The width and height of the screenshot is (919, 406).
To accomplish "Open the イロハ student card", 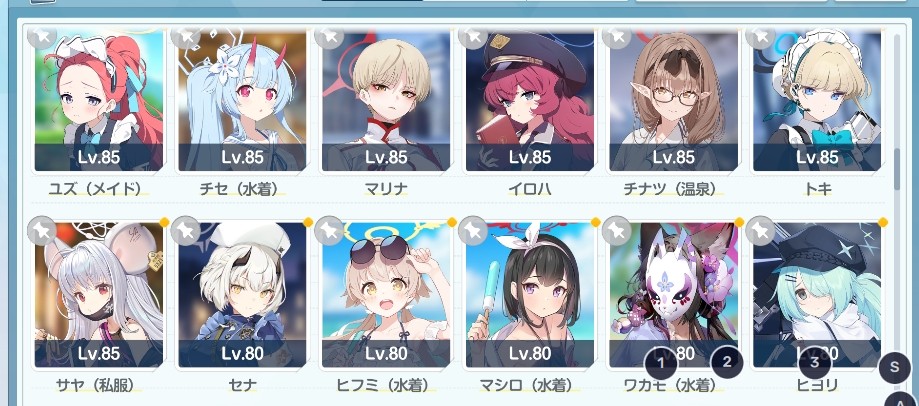I will point(530,101).
